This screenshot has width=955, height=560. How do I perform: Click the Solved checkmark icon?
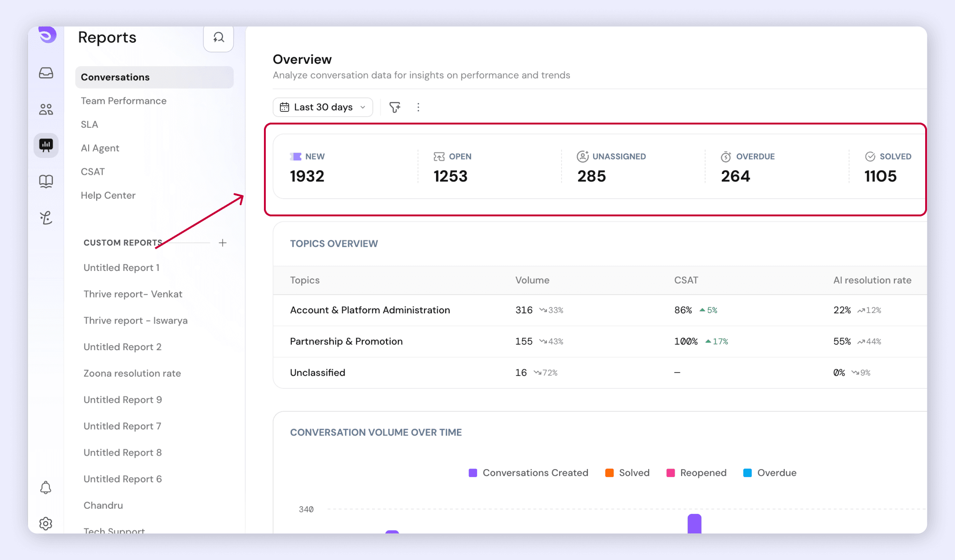coord(870,157)
